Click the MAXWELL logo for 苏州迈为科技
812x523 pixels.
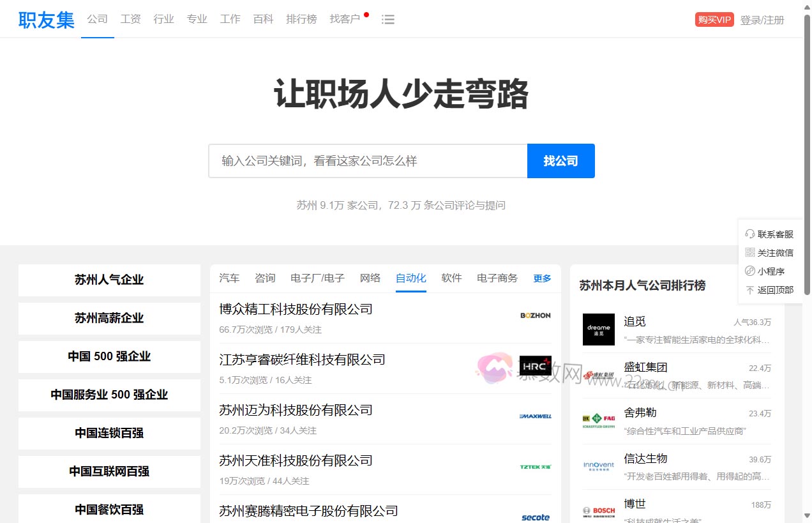[x=535, y=416]
